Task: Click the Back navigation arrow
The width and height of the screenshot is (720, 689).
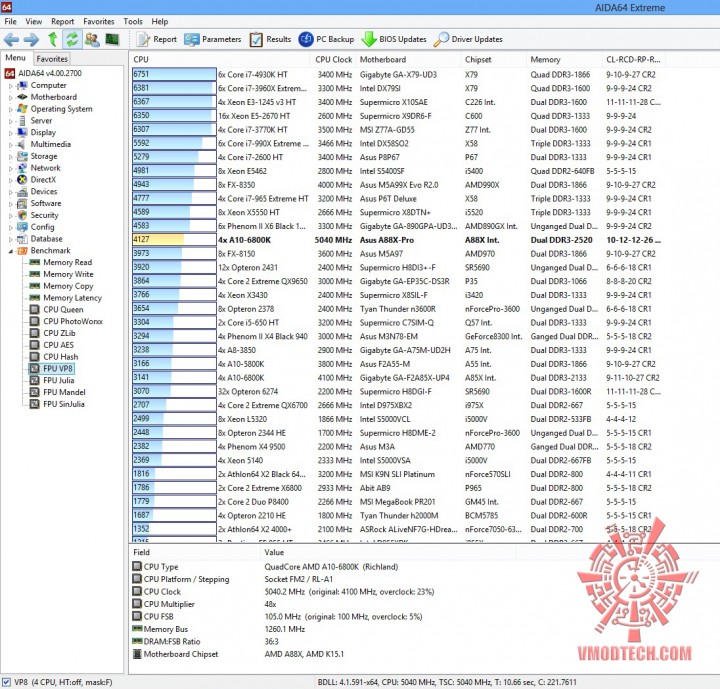Action: 11,40
